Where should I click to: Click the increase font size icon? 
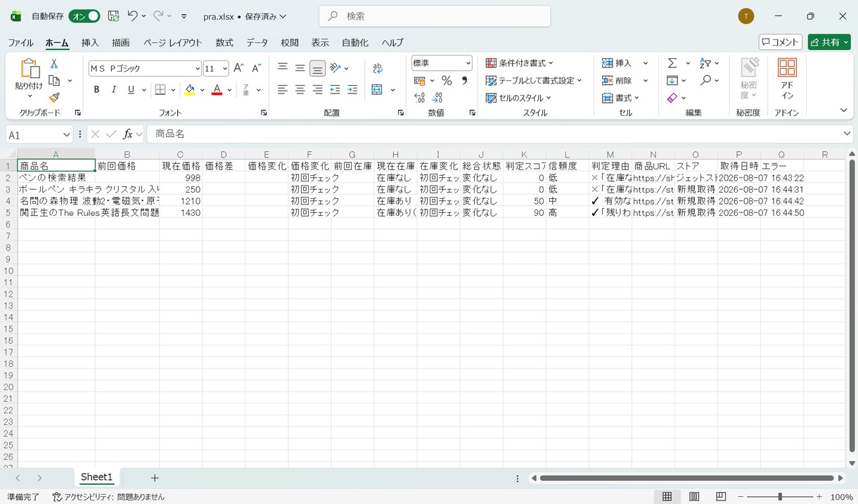(238, 68)
